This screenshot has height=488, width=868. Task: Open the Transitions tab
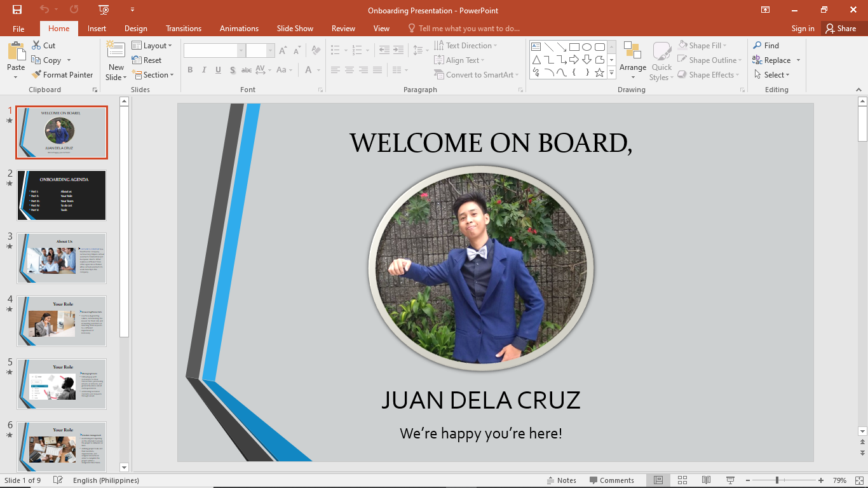(x=184, y=29)
